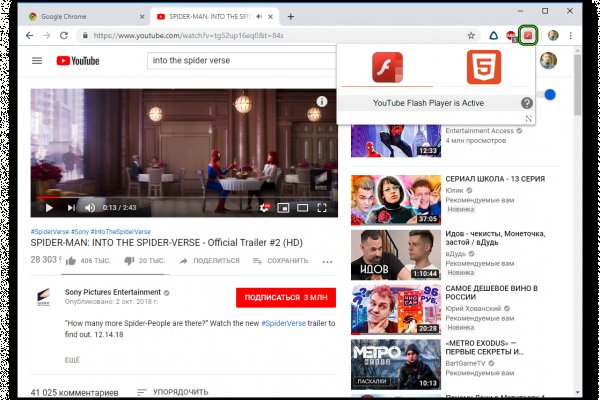Mute the video volume speaker
This screenshot has height=400, width=600.
90,207
